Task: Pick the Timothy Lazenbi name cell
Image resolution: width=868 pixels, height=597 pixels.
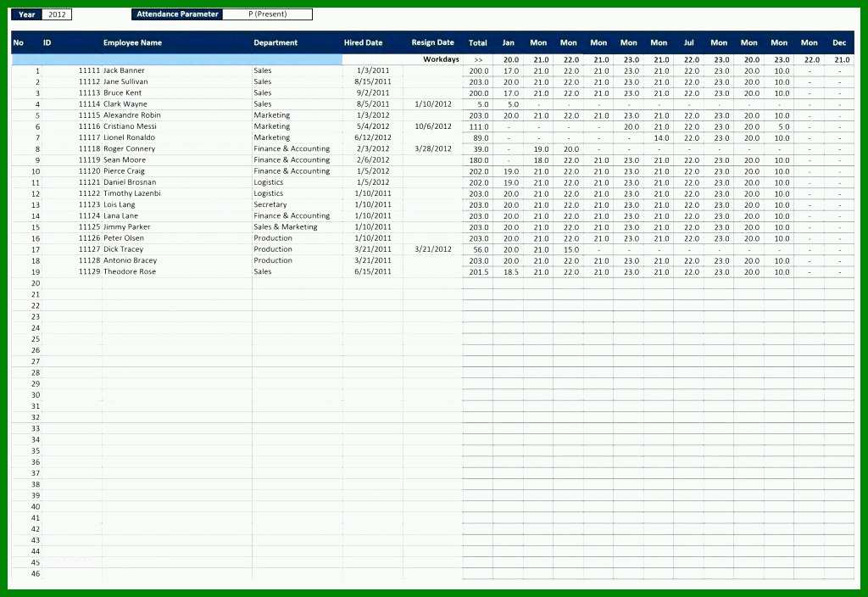Action: (131, 193)
